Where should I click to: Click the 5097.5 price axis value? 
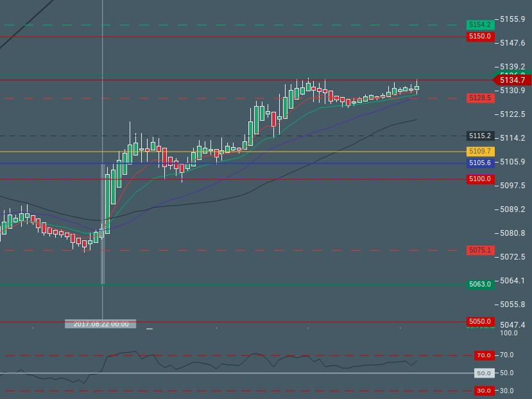coord(512,186)
